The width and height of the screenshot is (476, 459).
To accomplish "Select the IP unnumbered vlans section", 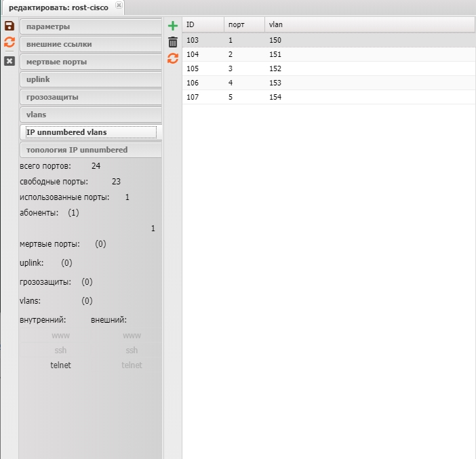I will (90, 132).
